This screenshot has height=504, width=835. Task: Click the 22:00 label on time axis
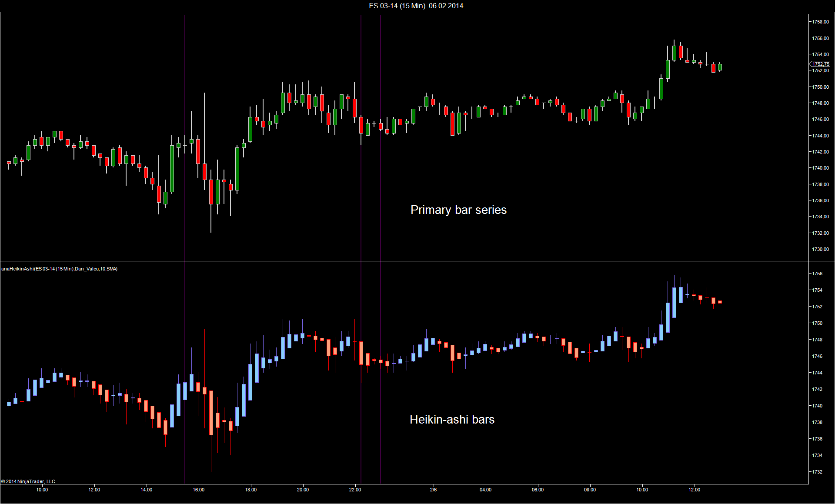(x=355, y=490)
